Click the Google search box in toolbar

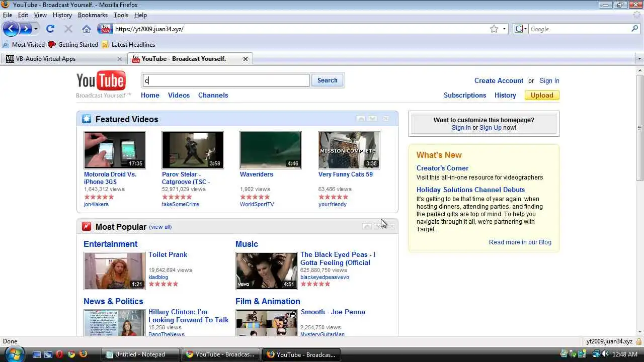coord(579,29)
